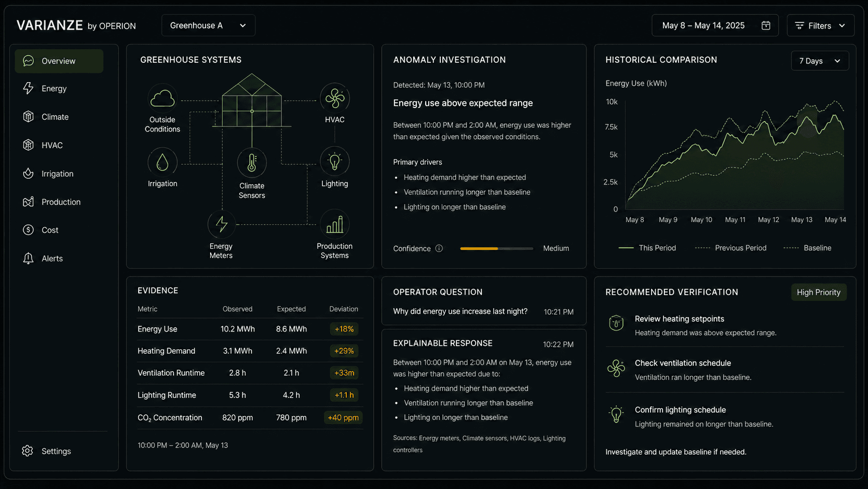Click the High Priority badge
The height and width of the screenshot is (489, 868).
tap(819, 292)
